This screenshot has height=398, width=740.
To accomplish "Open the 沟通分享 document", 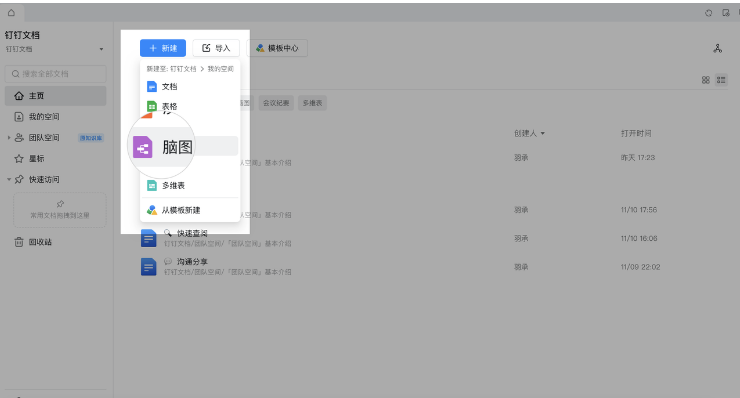I will coord(192,262).
